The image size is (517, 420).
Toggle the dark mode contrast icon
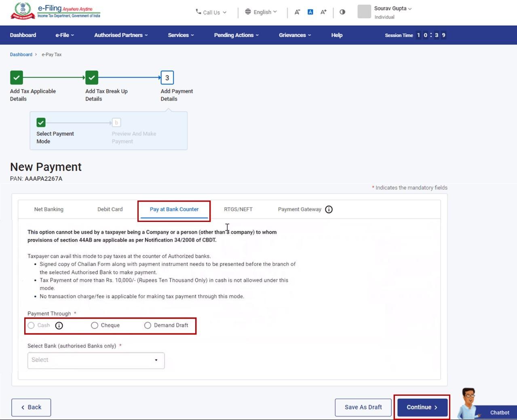[342, 12]
